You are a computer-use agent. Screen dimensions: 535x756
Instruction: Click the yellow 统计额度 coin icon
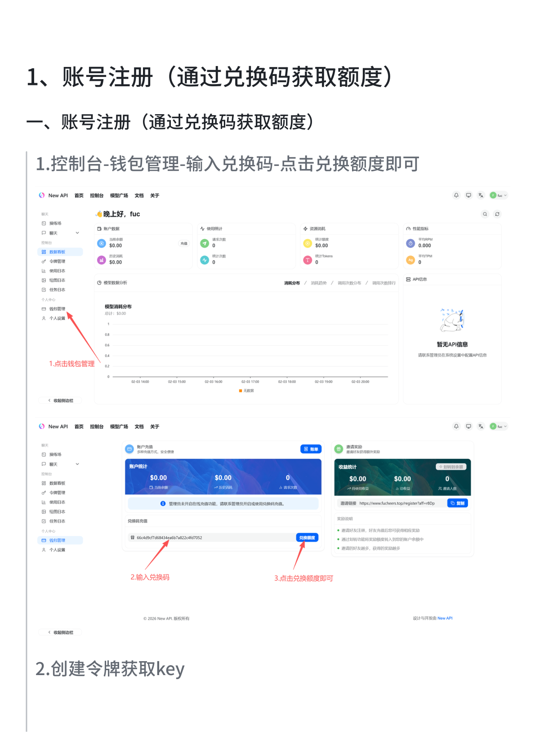tap(308, 243)
